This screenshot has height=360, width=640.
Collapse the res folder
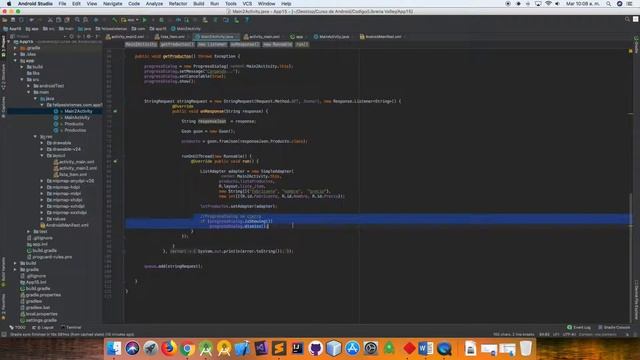35,137
